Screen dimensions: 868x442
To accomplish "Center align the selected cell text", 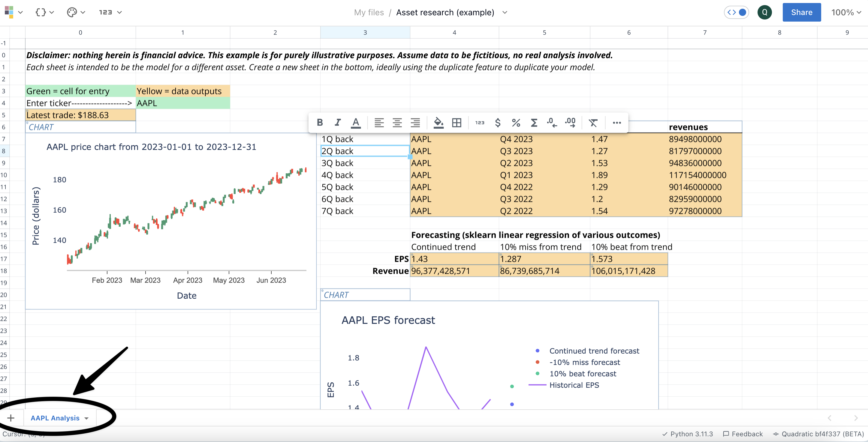I will click(397, 123).
